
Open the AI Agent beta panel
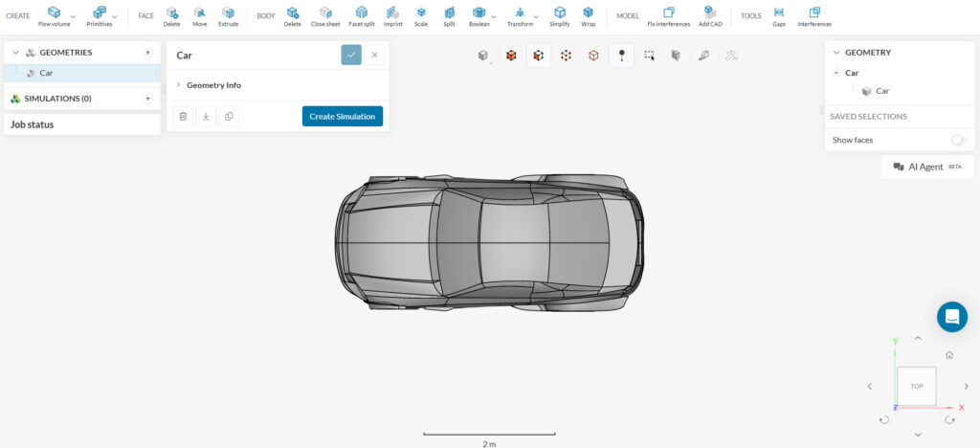(927, 167)
